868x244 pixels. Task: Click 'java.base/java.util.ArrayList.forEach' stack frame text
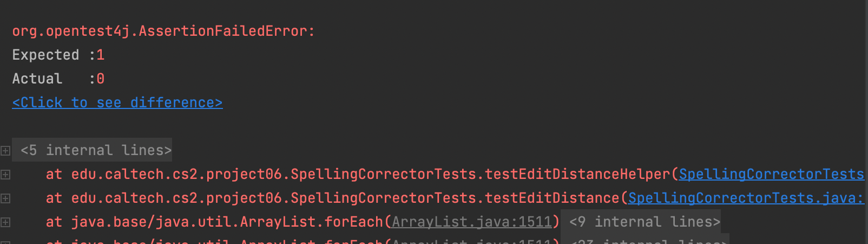[227, 222]
